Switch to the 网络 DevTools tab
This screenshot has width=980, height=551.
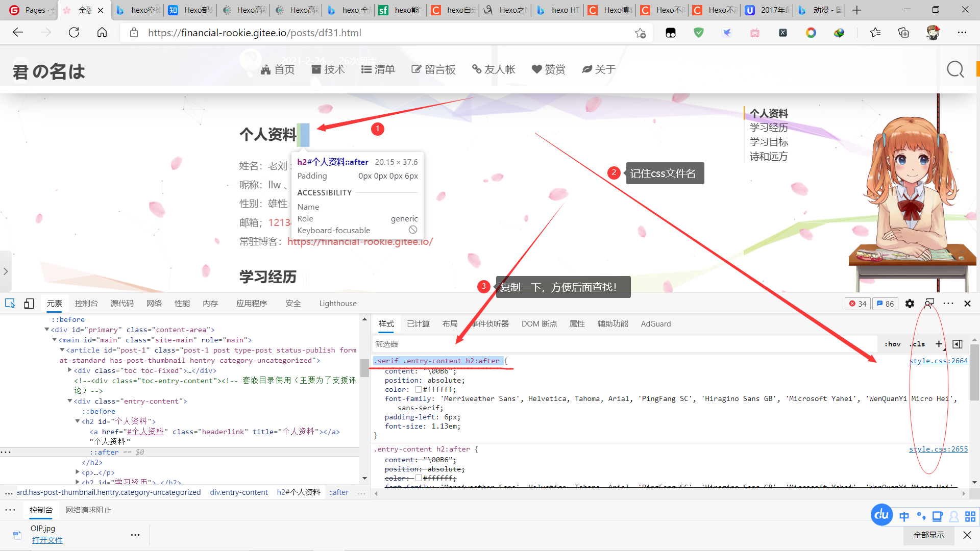click(154, 304)
